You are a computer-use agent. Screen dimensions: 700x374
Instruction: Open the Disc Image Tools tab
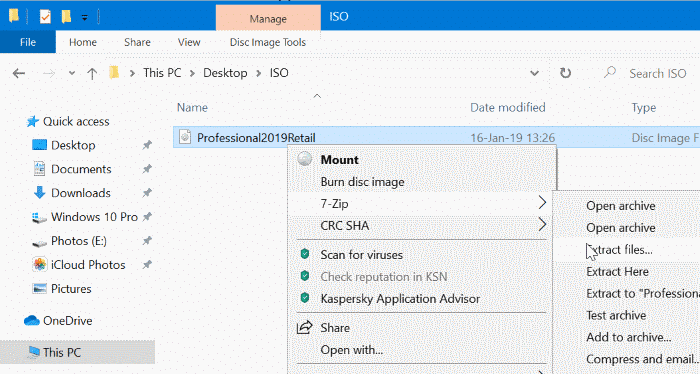268,42
